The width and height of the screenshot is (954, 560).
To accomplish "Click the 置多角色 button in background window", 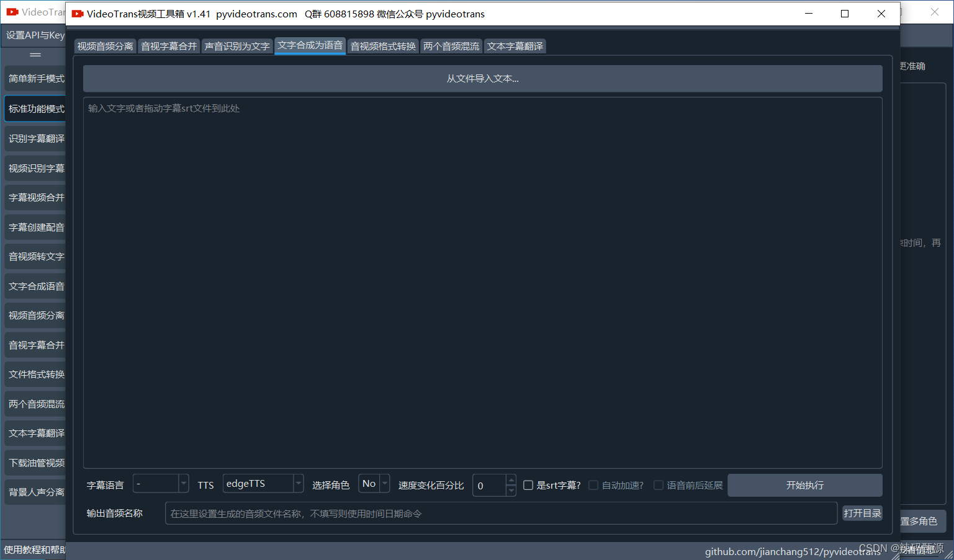I will coord(923,521).
